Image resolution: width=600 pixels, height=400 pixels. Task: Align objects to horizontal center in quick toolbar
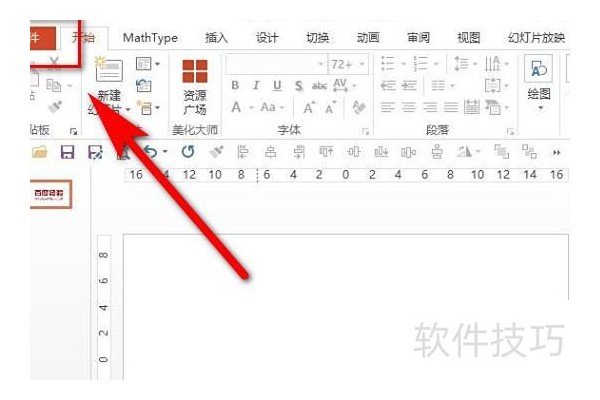point(271,152)
